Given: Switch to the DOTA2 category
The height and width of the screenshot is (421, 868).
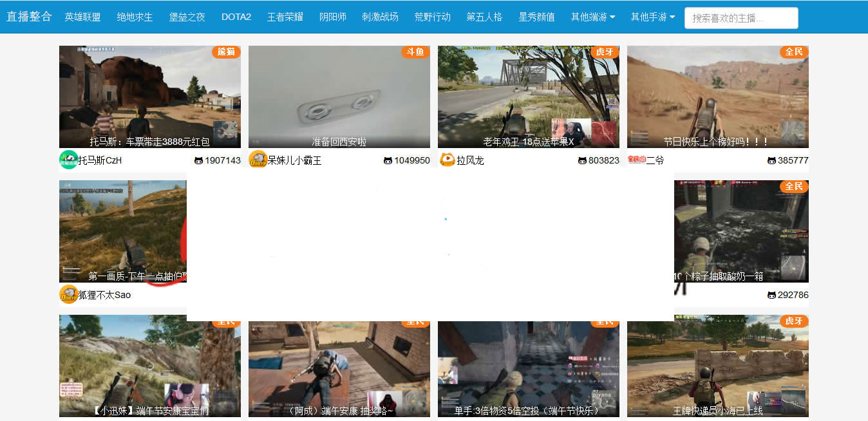Looking at the screenshot, I should (236, 17).
